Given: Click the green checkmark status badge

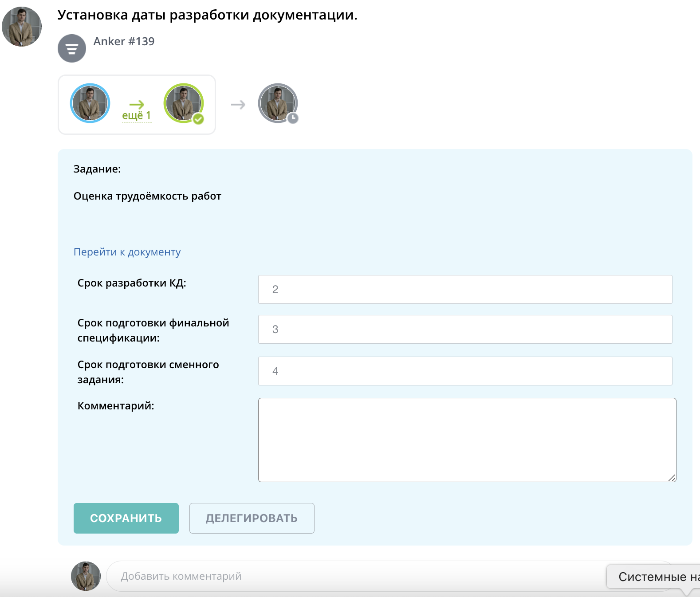Looking at the screenshot, I should click(x=198, y=119).
